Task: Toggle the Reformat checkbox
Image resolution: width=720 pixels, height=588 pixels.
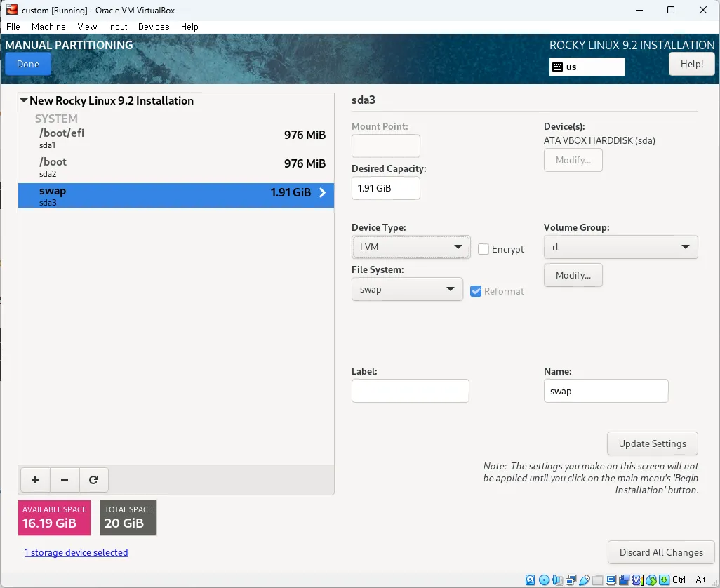Action: (x=476, y=291)
